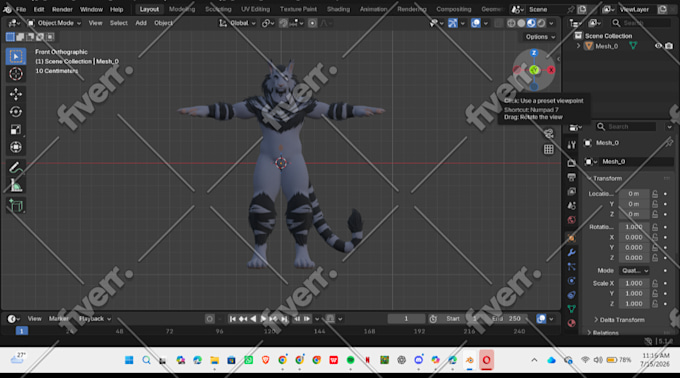
Task: Activate the 3D Cursor tool
Action: coord(16,74)
